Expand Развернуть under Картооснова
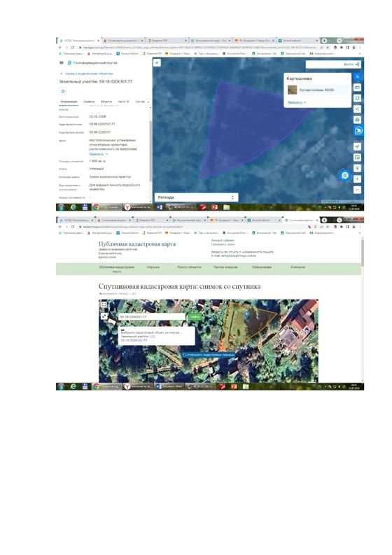The image size is (392, 555). click(x=297, y=102)
